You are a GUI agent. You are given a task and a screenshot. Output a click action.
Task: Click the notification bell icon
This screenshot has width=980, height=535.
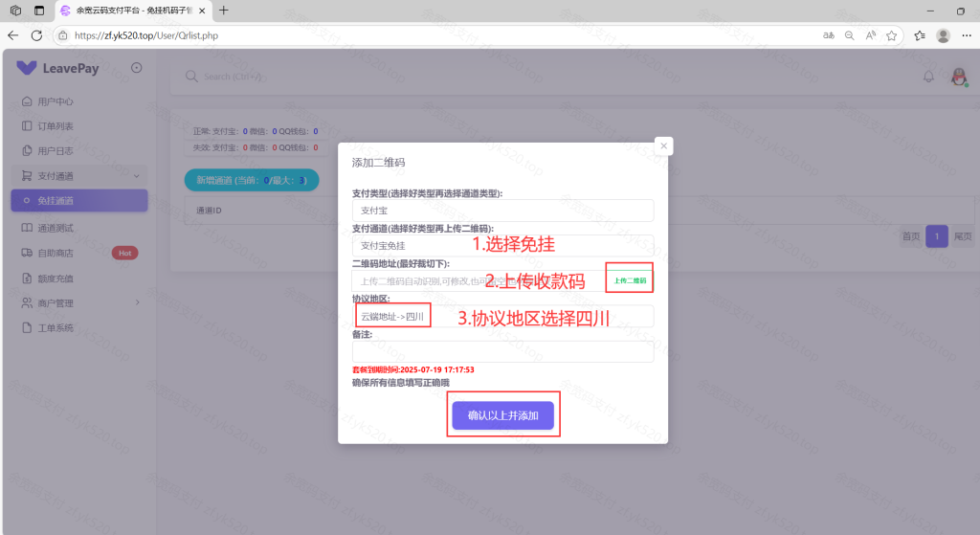(927, 77)
